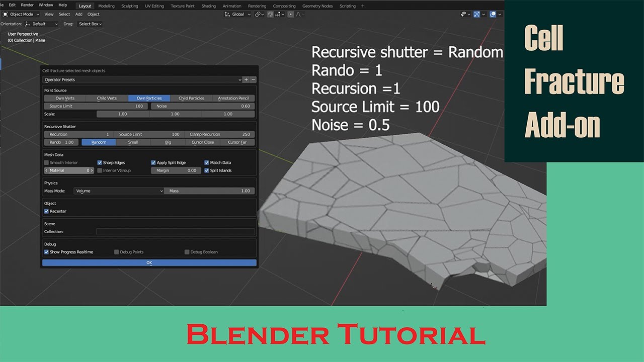Open Drag Select Box dropdown
This screenshot has height=362, width=644.
(x=90, y=24)
